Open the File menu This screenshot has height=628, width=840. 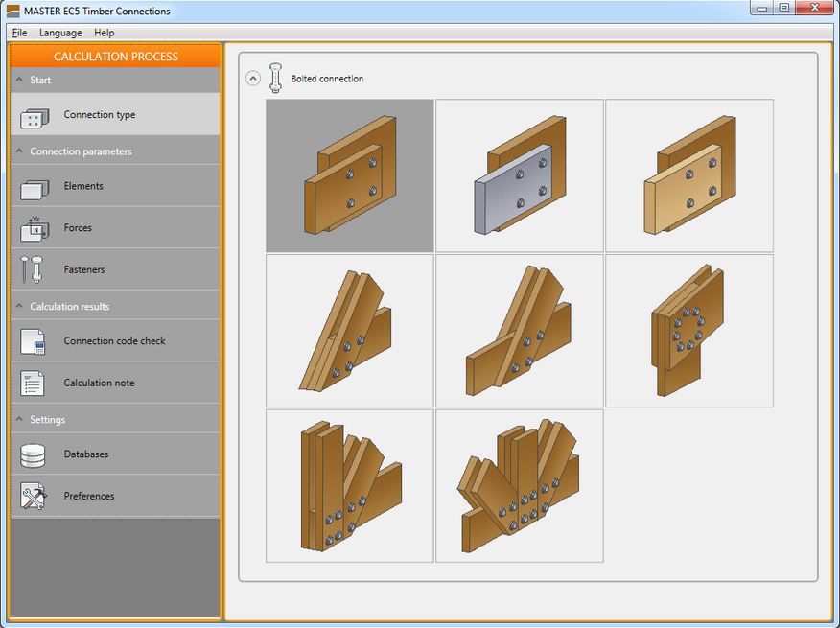19,33
